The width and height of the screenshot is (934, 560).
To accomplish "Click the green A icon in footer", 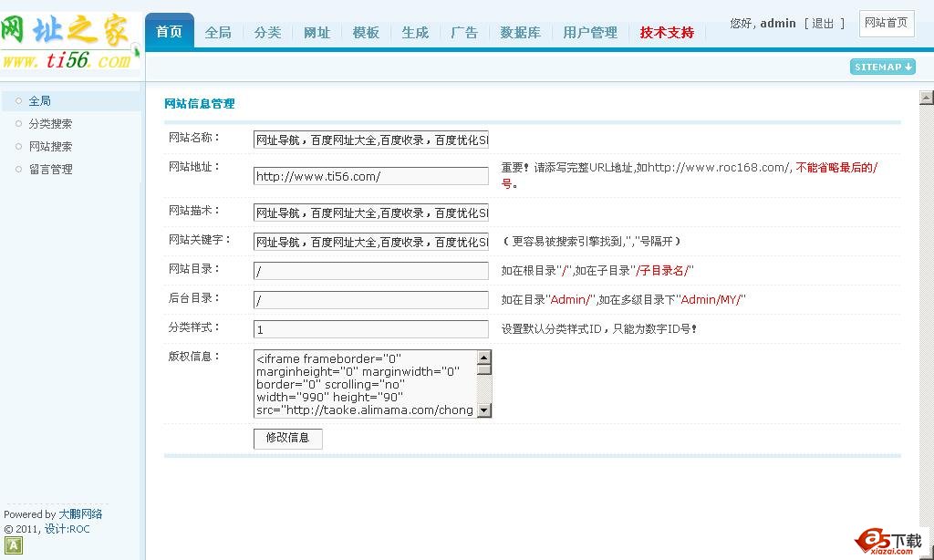I will [13, 545].
